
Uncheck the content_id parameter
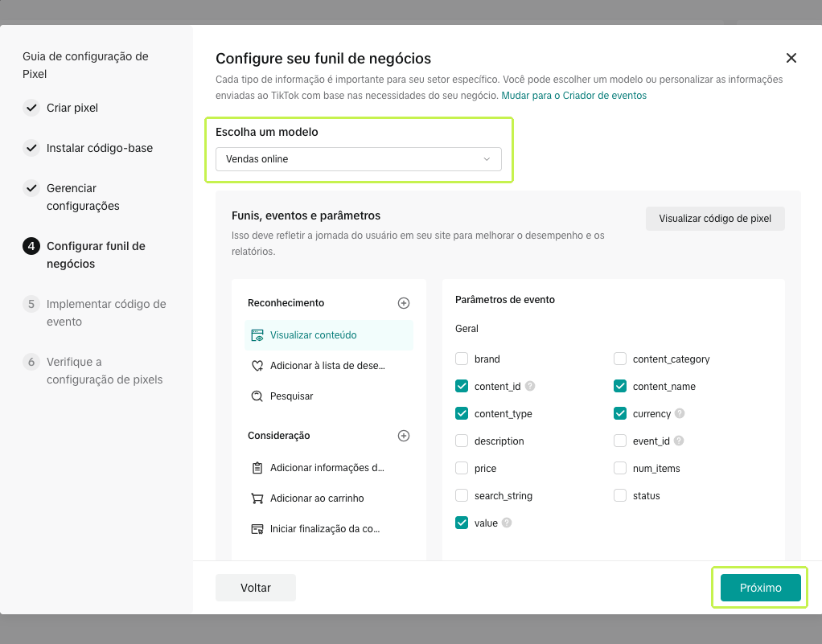pyautogui.click(x=462, y=386)
